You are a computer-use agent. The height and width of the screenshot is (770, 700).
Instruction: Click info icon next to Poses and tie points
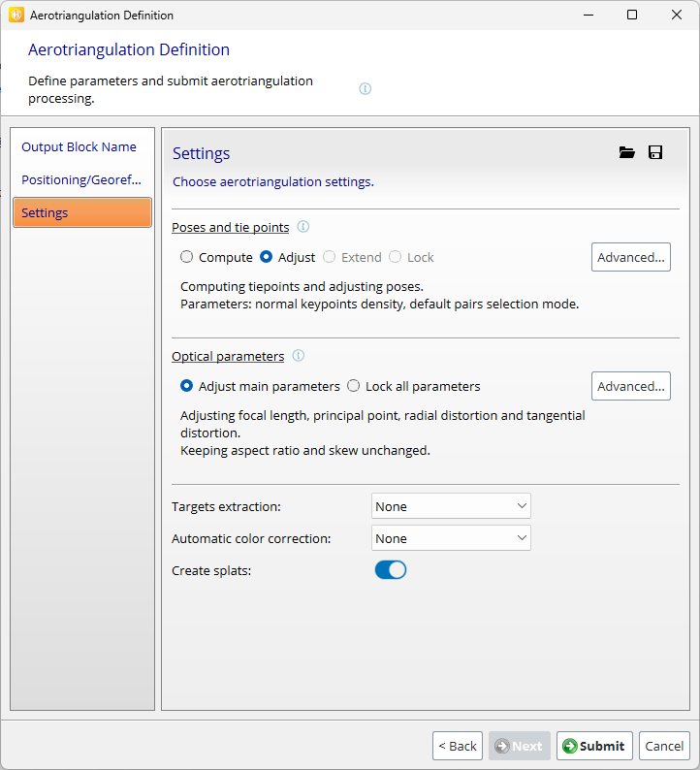[x=303, y=227]
